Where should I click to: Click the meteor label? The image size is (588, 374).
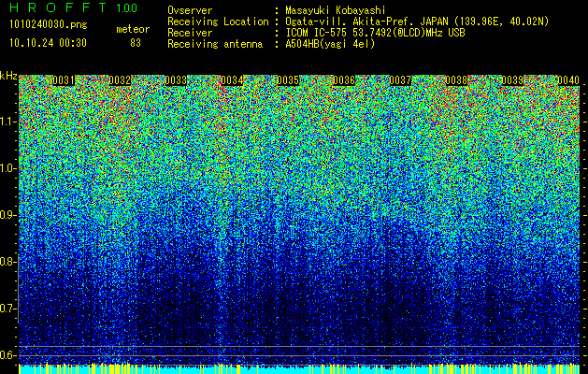(x=133, y=29)
